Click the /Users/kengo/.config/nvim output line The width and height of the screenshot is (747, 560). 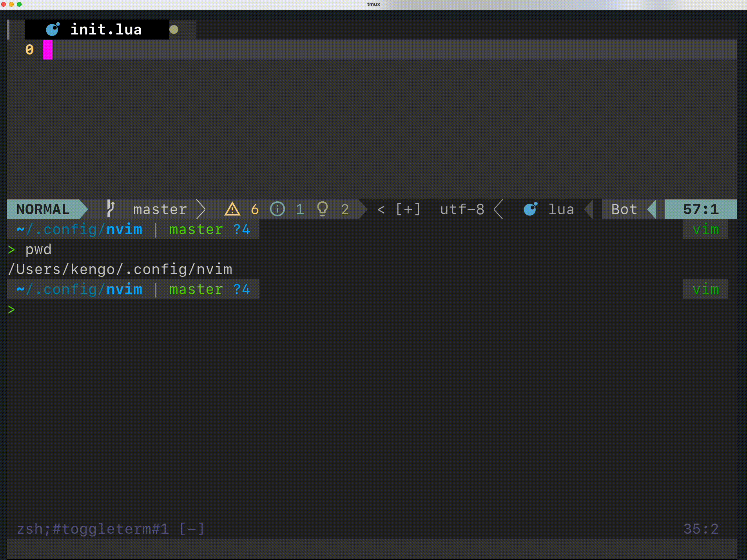(x=120, y=269)
